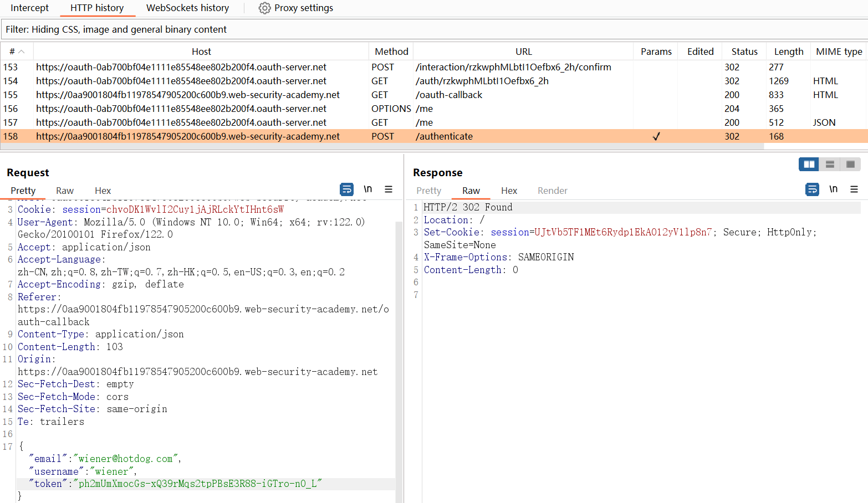Toggle word wrap in Request panel
Image resolution: width=868 pixels, height=503 pixels.
coord(347,189)
